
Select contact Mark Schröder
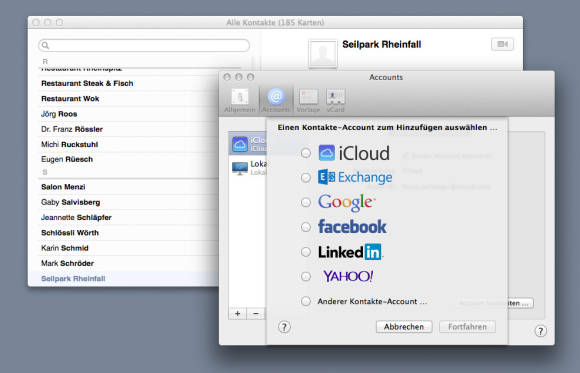[x=128, y=263]
